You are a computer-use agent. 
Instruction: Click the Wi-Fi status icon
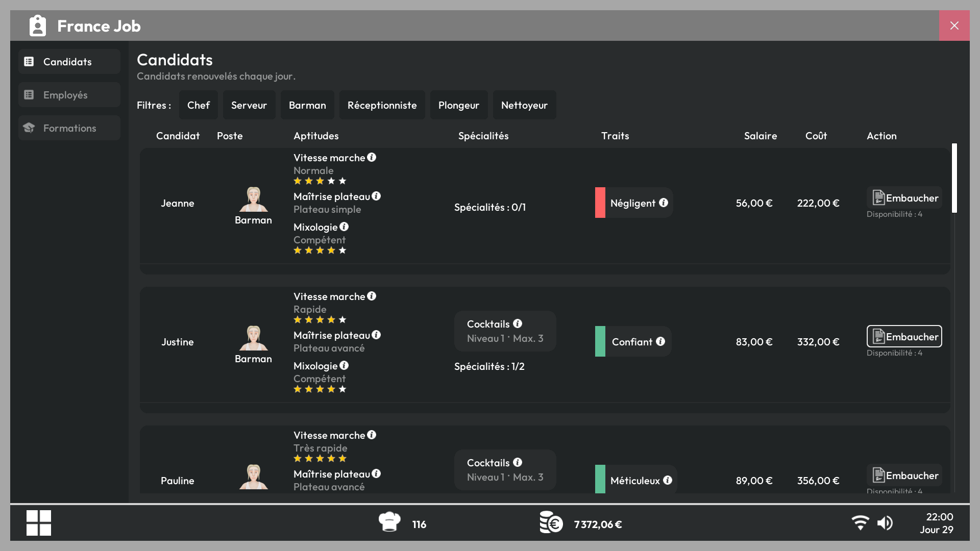pyautogui.click(x=861, y=523)
